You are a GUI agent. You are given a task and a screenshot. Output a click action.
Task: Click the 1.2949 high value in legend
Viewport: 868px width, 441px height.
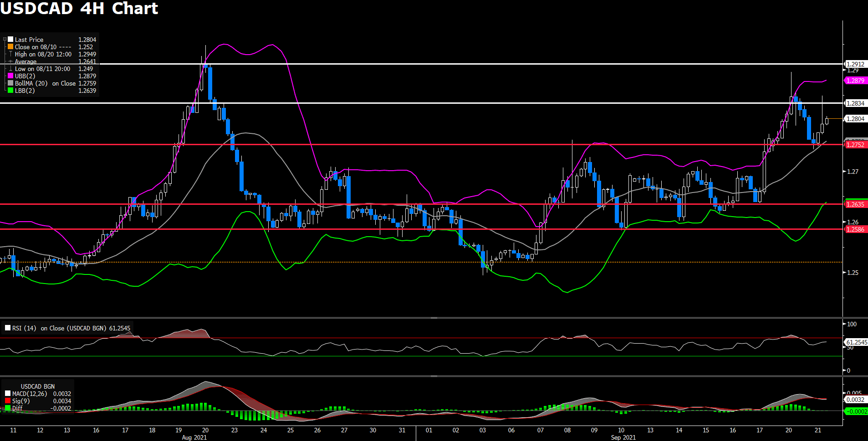(x=87, y=54)
